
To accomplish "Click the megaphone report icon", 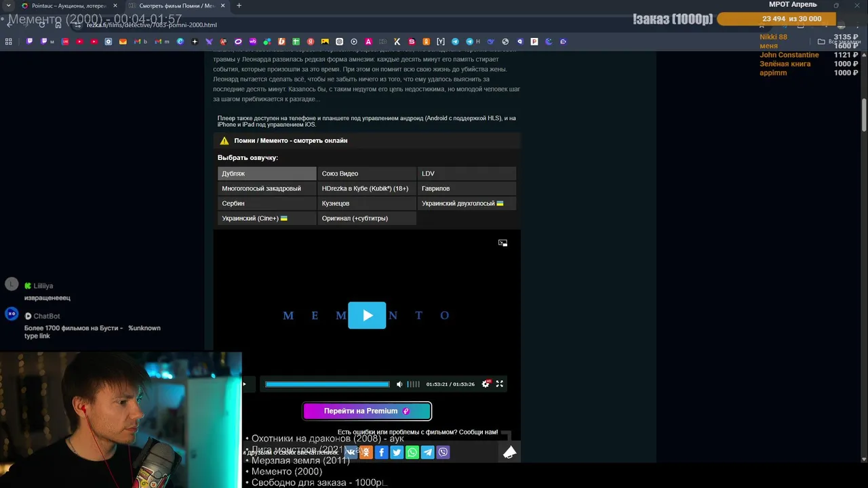I will point(510,452).
